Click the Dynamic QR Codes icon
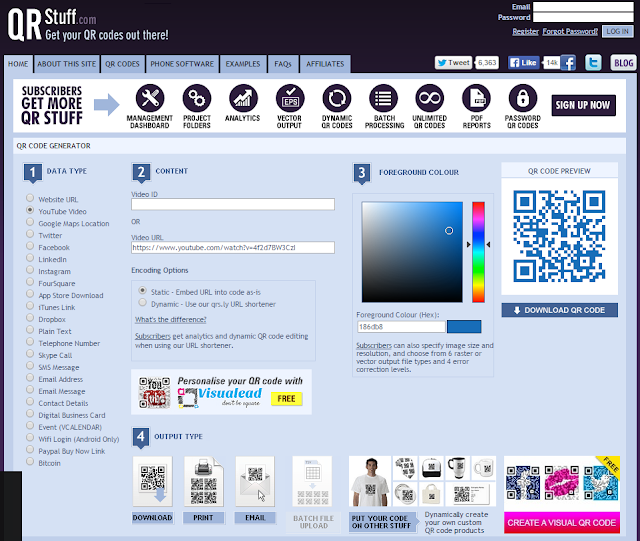 click(x=337, y=98)
